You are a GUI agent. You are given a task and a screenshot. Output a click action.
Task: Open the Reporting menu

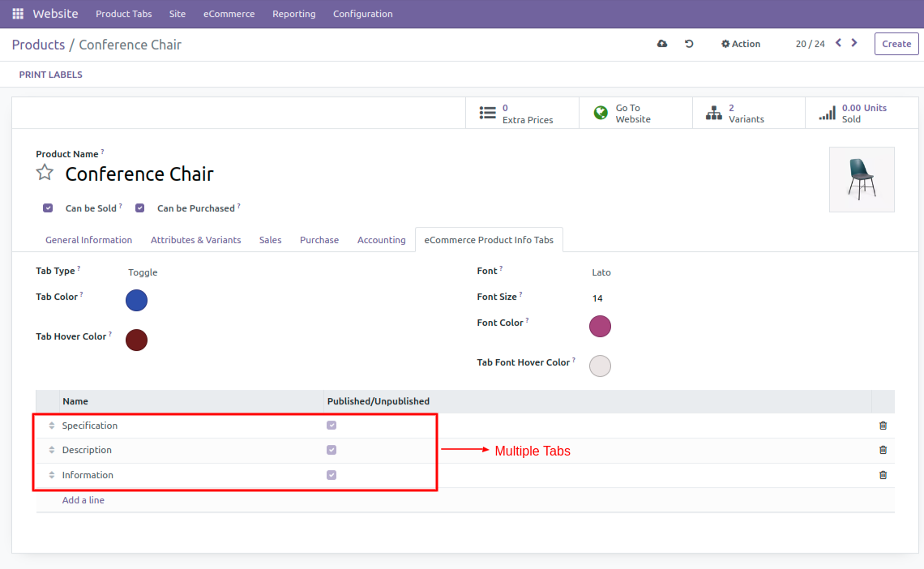tap(294, 14)
